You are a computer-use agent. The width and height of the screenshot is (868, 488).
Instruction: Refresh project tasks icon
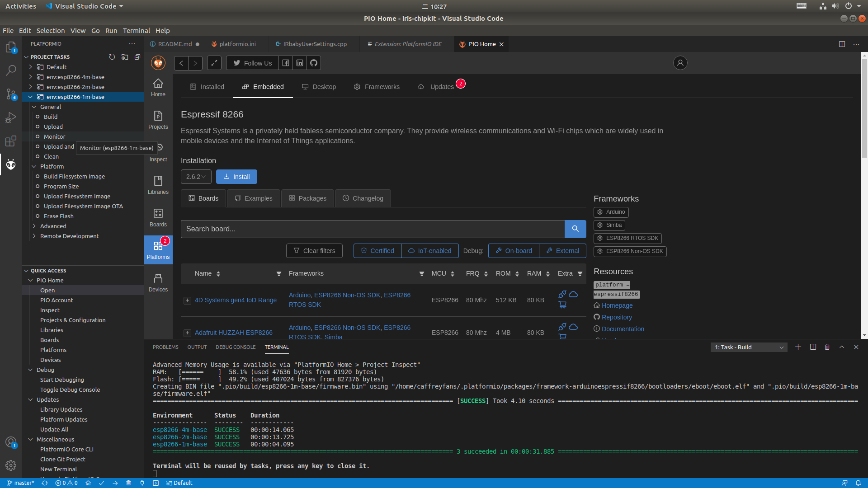click(112, 57)
